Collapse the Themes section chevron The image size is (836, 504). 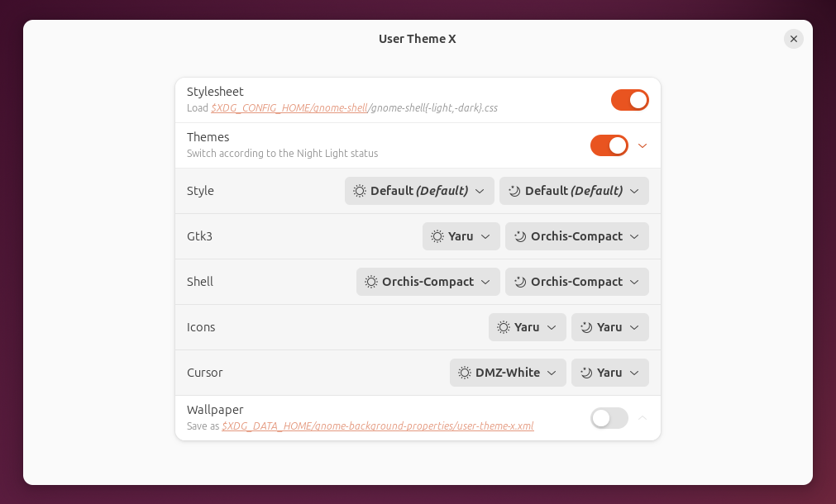coord(643,145)
